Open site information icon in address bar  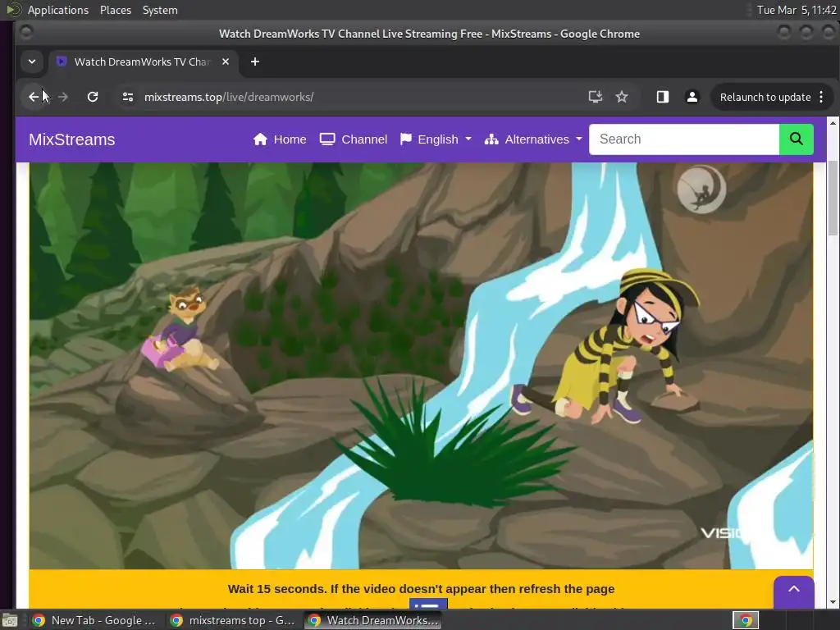127,97
